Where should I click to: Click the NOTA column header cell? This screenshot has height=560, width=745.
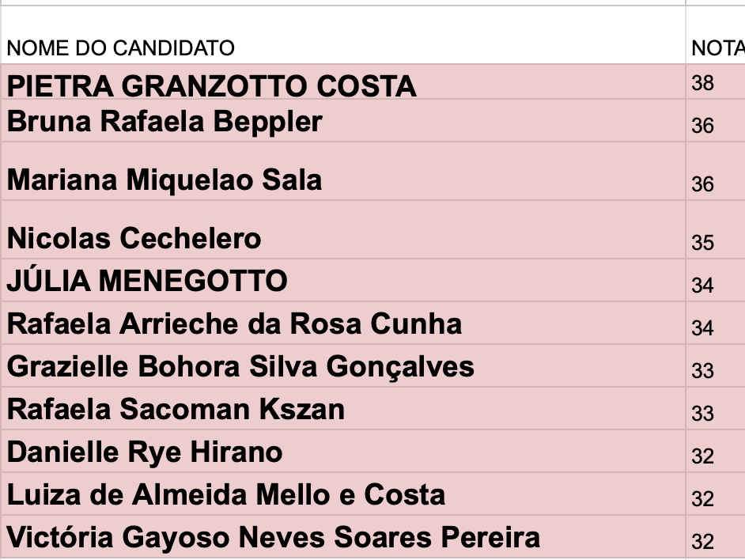coord(716,48)
